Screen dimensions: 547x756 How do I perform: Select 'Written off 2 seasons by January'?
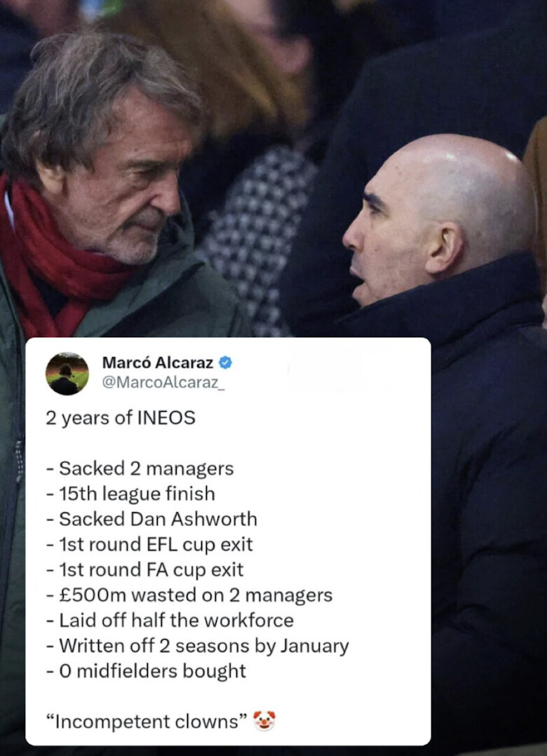[197, 646]
